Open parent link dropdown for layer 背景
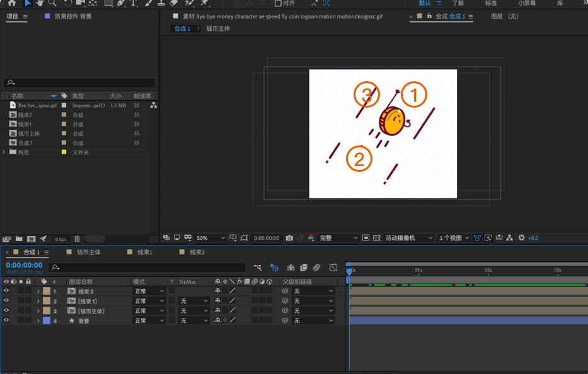 coord(313,320)
